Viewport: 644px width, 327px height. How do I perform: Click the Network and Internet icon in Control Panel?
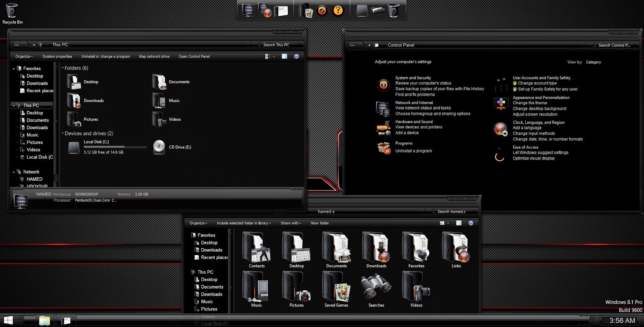383,108
